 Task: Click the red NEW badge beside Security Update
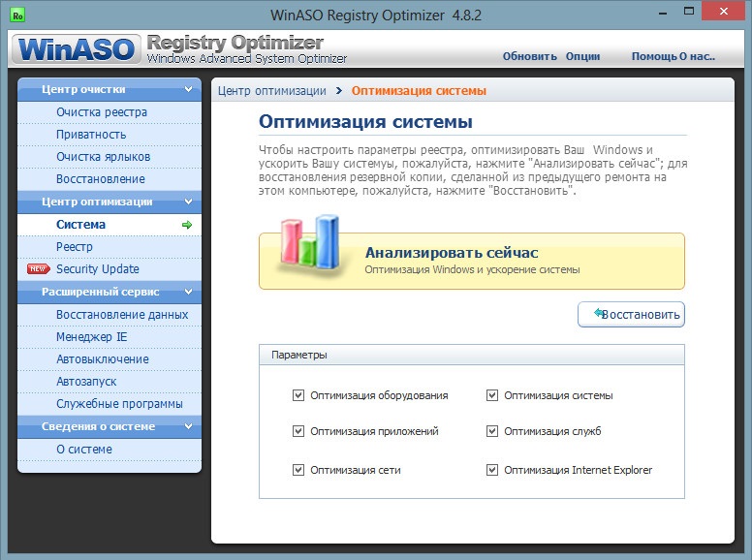pos(39,269)
